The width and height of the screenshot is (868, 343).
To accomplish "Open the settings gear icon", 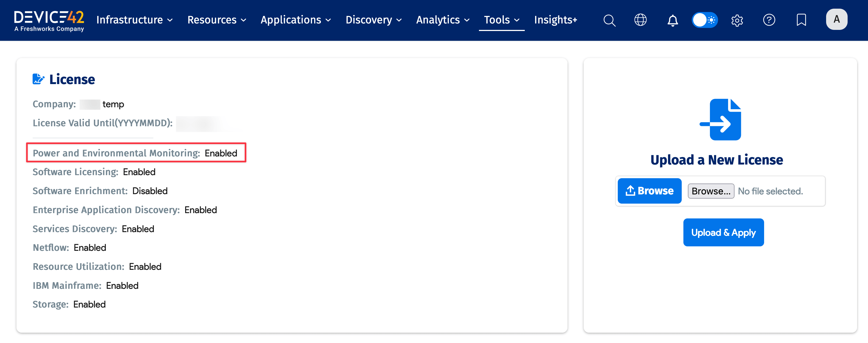I will (x=737, y=20).
